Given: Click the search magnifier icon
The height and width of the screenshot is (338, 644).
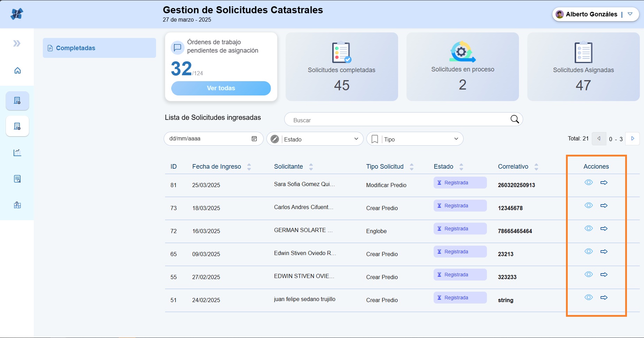Looking at the screenshot, I should click(514, 120).
